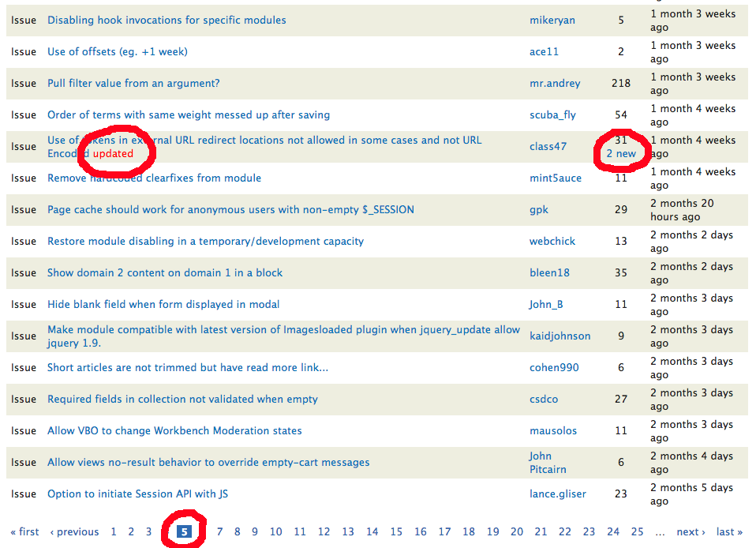
Task: View user profile of webchick
Action: 552,241
